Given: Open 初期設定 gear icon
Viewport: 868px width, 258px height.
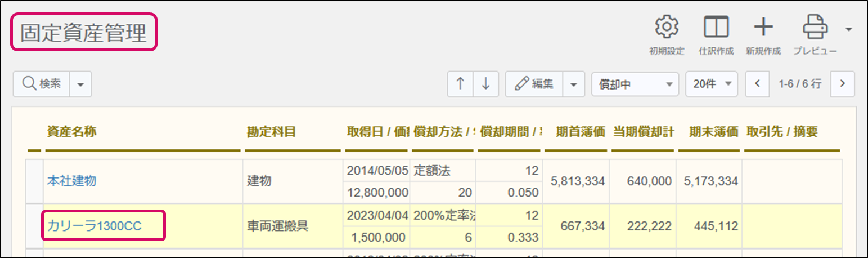Looking at the screenshot, I should 667,27.
